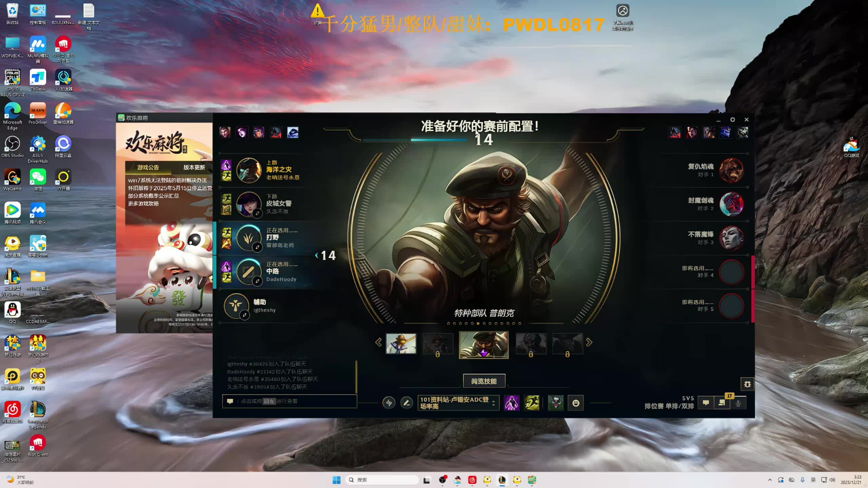Click the swap icon on 辅助 igtheshy

pyautogui.click(x=244, y=315)
